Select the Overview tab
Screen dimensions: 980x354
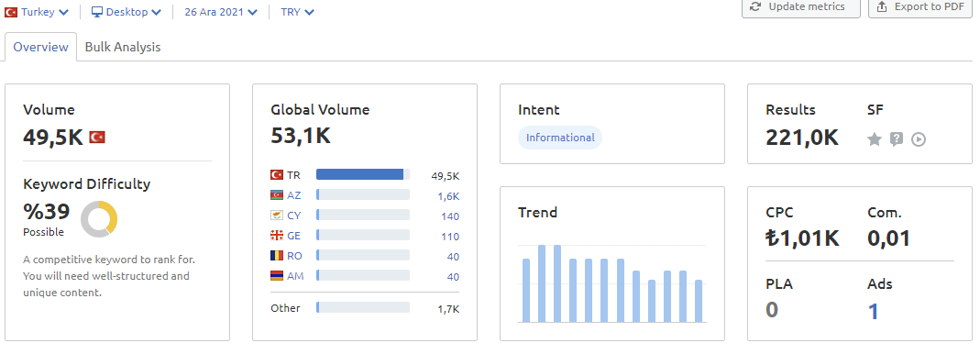point(40,47)
